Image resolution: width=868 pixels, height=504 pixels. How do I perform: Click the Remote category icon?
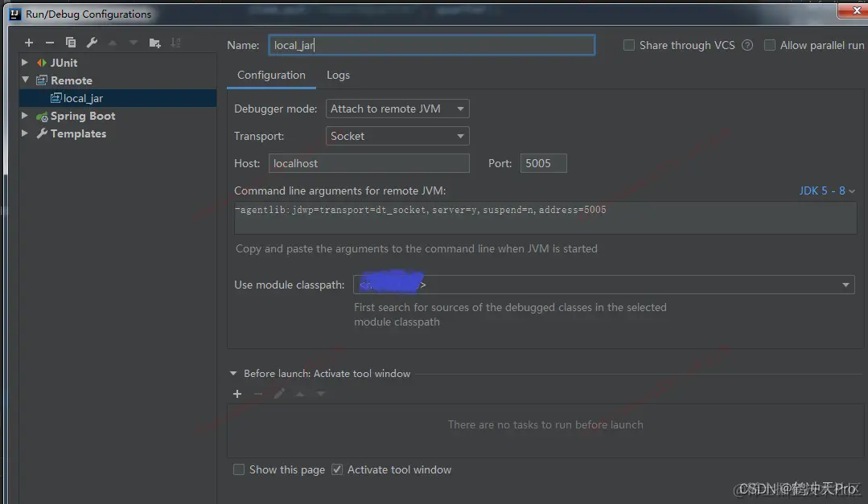(x=42, y=80)
